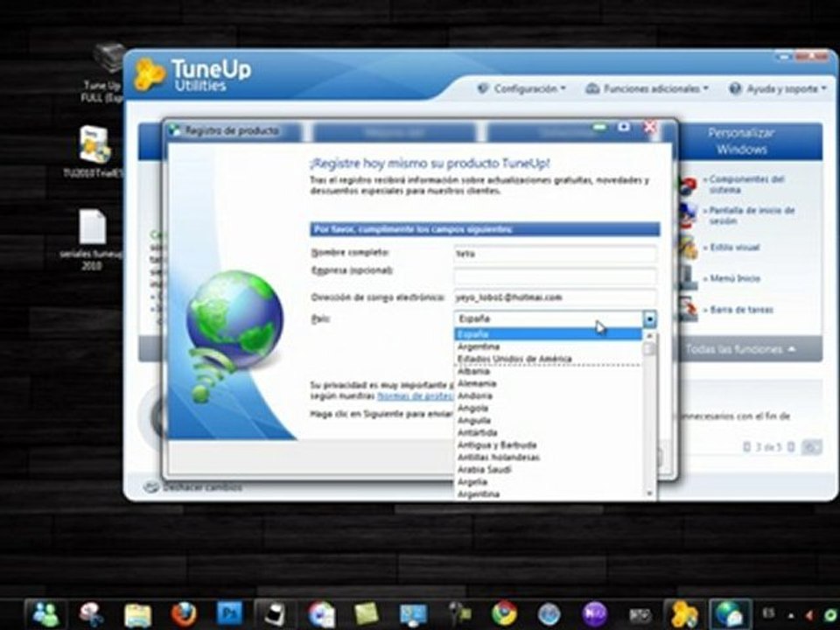Viewport: 840px width, 630px height.
Task: Click the Estilo visual icon
Action: coord(688,247)
